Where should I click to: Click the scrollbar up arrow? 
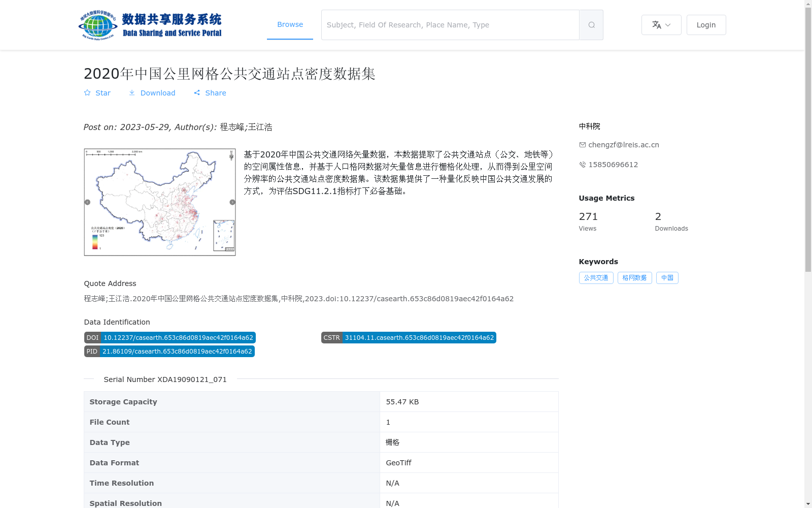pos(808,4)
